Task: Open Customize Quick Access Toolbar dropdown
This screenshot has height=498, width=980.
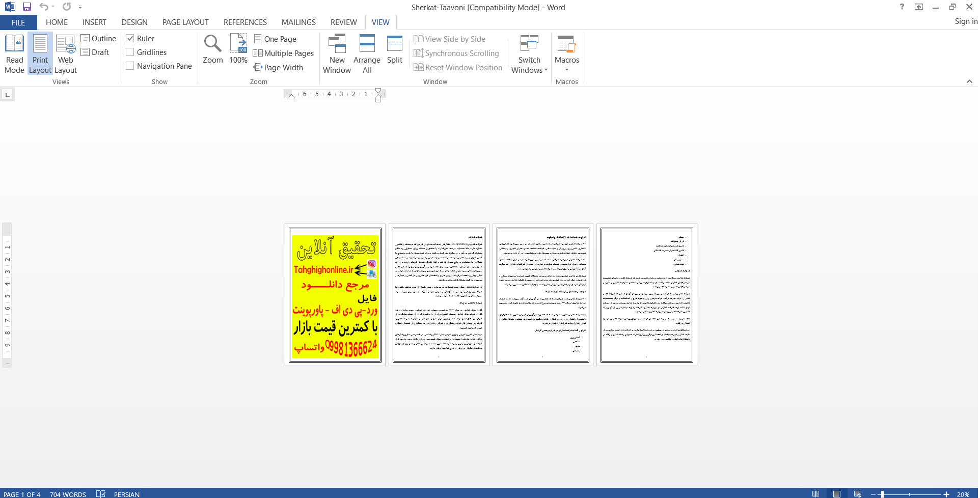Action: [80, 7]
